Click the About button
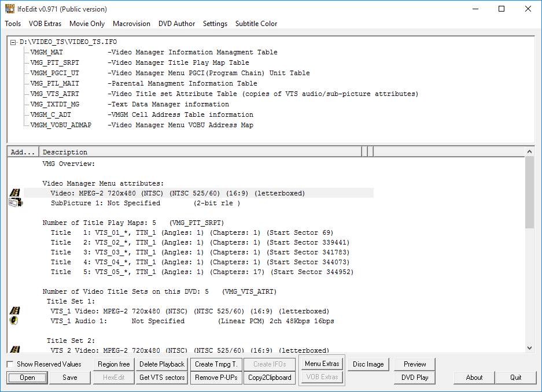This screenshot has width=542, height=392. click(474, 378)
